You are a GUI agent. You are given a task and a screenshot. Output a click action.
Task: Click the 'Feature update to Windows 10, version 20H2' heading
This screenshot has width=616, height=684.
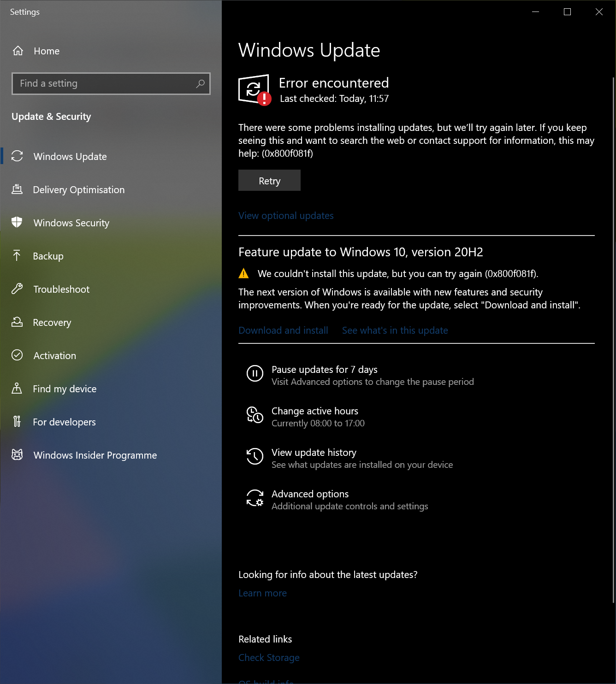coord(361,252)
